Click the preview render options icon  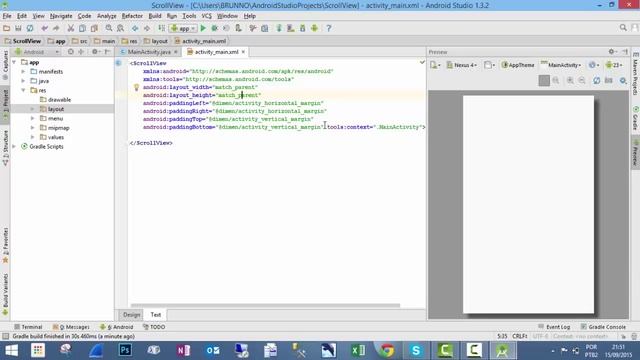(x=623, y=80)
